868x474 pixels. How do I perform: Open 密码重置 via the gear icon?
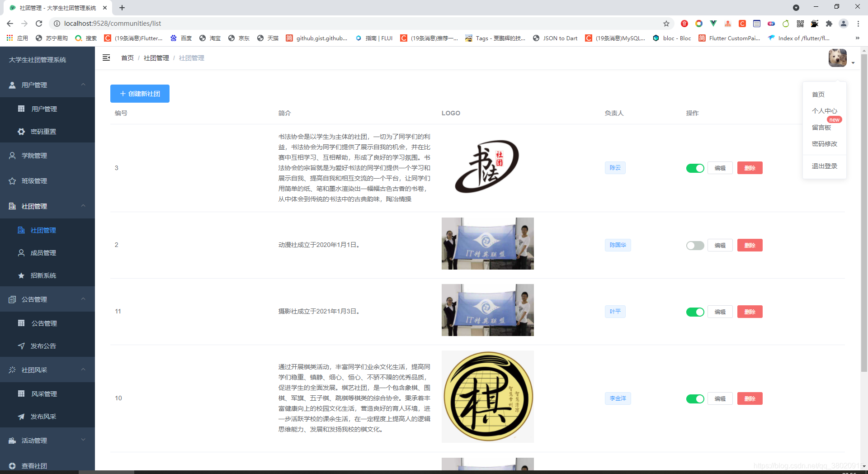point(21,132)
